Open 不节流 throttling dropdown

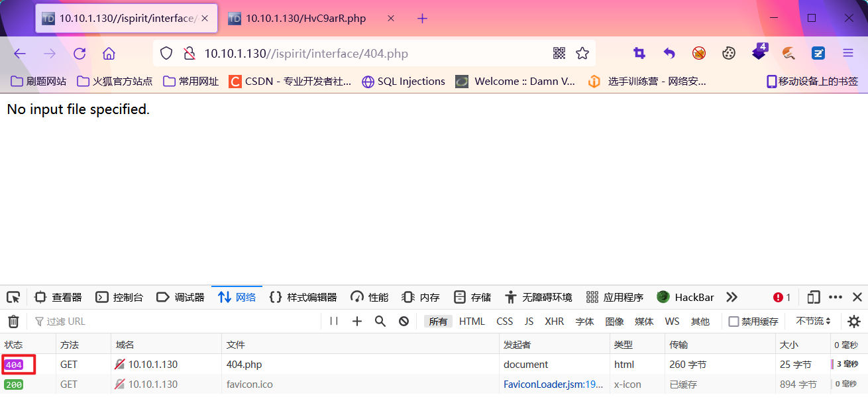click(814, 322)
